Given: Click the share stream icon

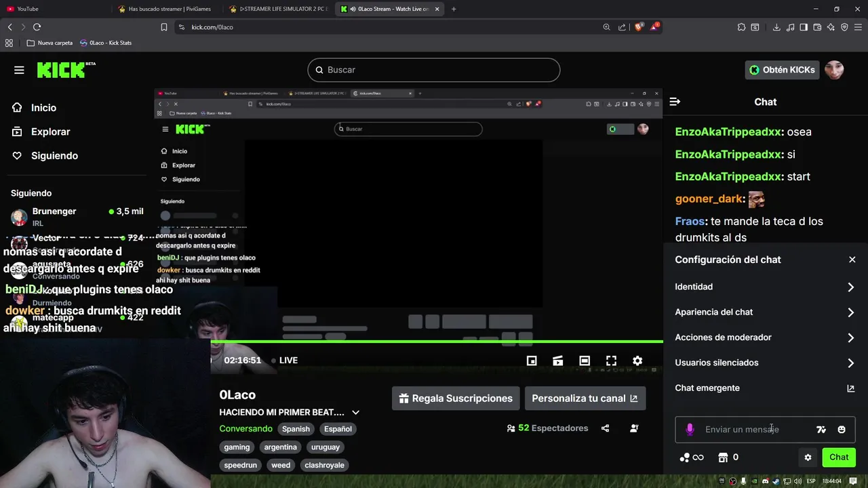Looking at the screenshot, I should point(605,428).
